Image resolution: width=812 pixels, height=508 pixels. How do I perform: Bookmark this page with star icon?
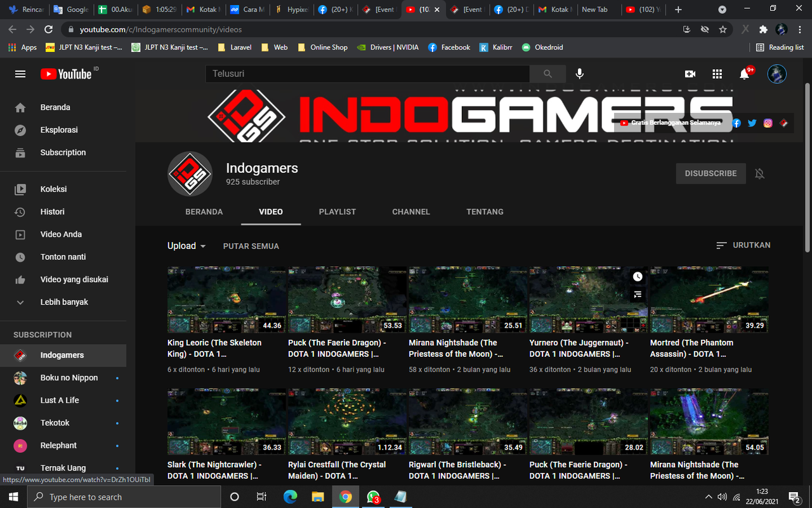point(723,29)
